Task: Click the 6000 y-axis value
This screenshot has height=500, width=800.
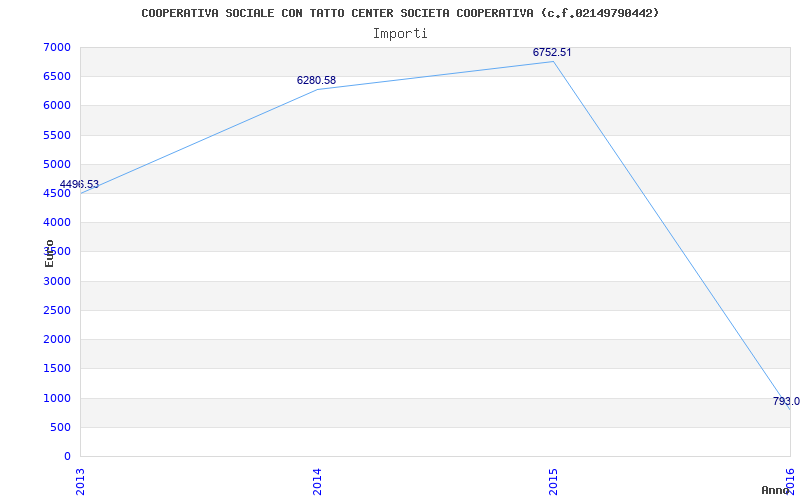Action: [x=57, y=106]
